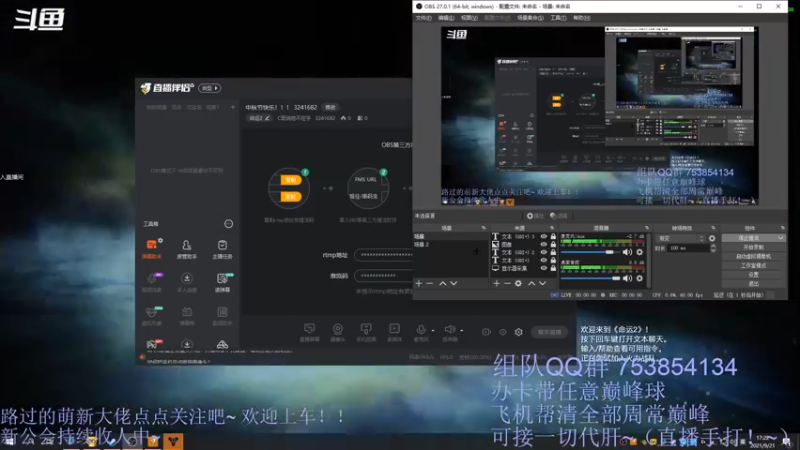This screenshot has width=800, height=450.
Task: Toggle lock on 显示器采集 source
Action: 553,268
